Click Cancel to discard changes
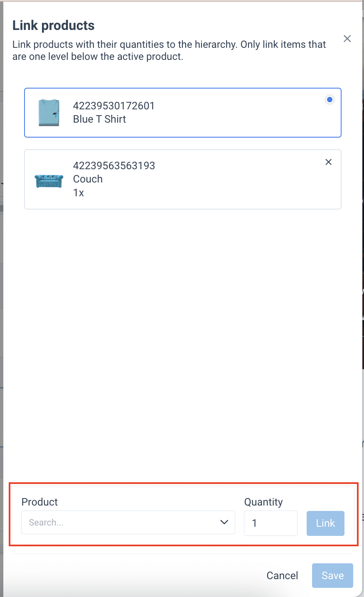Image resolution: width=364 pixels, height=597 pixels. pos(282,575)
